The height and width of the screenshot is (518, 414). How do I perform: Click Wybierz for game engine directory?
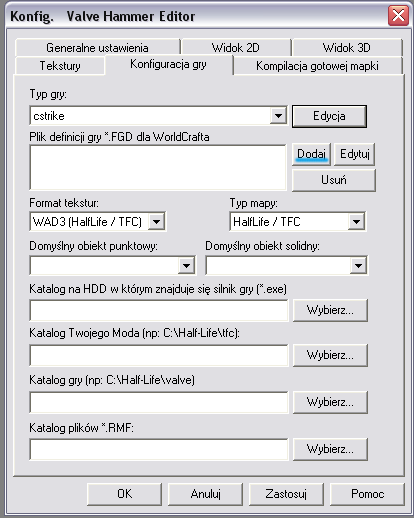pyautogui.click(x=330, y=310)
